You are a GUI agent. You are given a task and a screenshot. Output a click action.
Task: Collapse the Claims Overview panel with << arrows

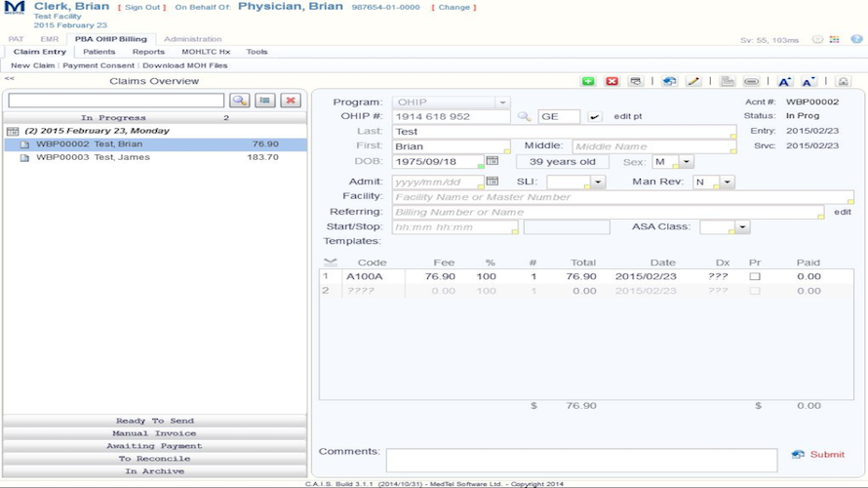tap(10, 79)
